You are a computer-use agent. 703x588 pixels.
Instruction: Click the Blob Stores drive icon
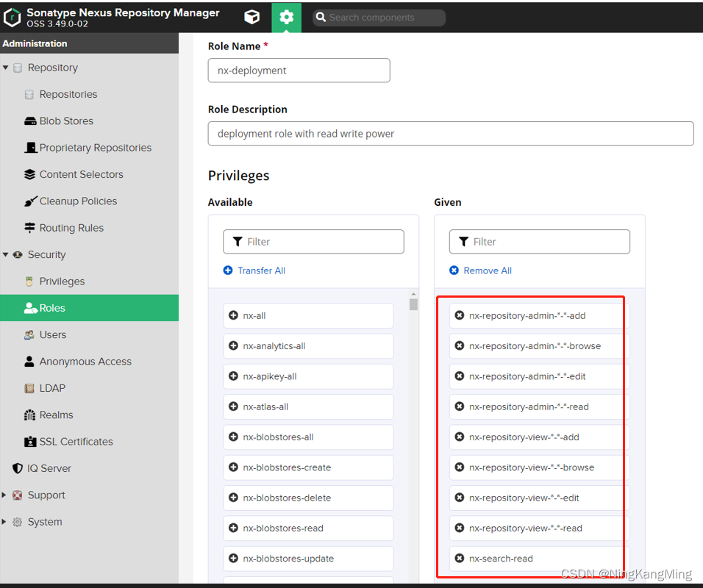coord(30,121)
